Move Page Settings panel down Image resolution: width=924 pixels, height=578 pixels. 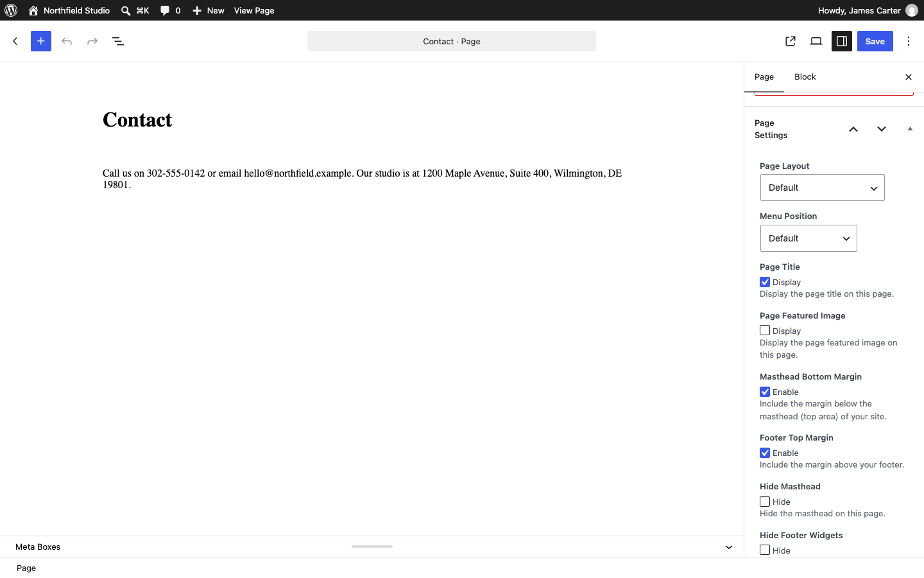[882, 129]
